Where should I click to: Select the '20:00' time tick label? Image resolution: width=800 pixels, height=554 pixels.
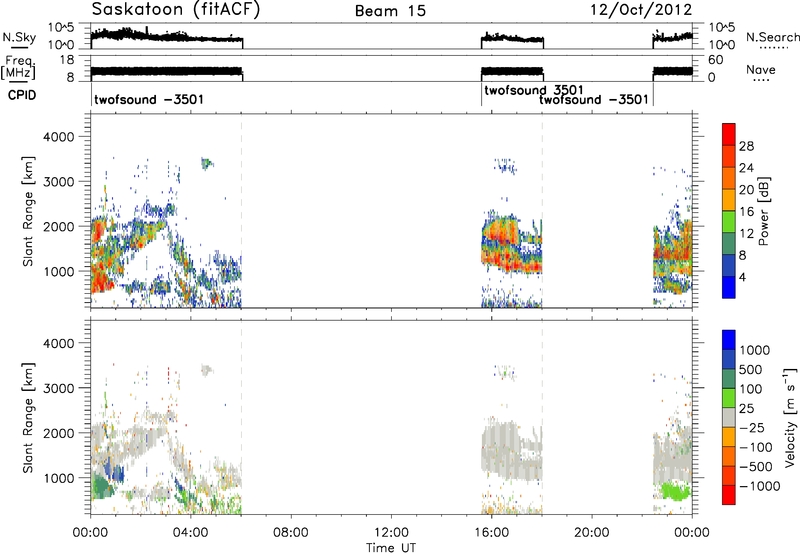[591, 533]
